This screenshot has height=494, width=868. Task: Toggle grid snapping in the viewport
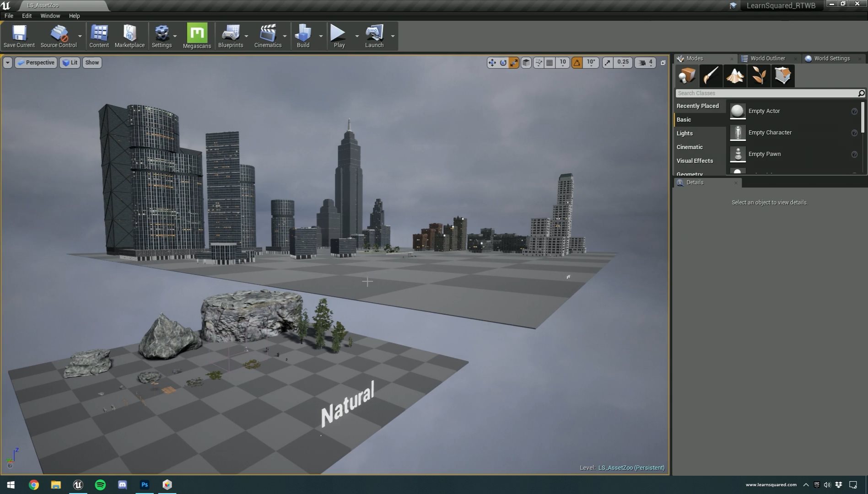(x=550, y=63)
